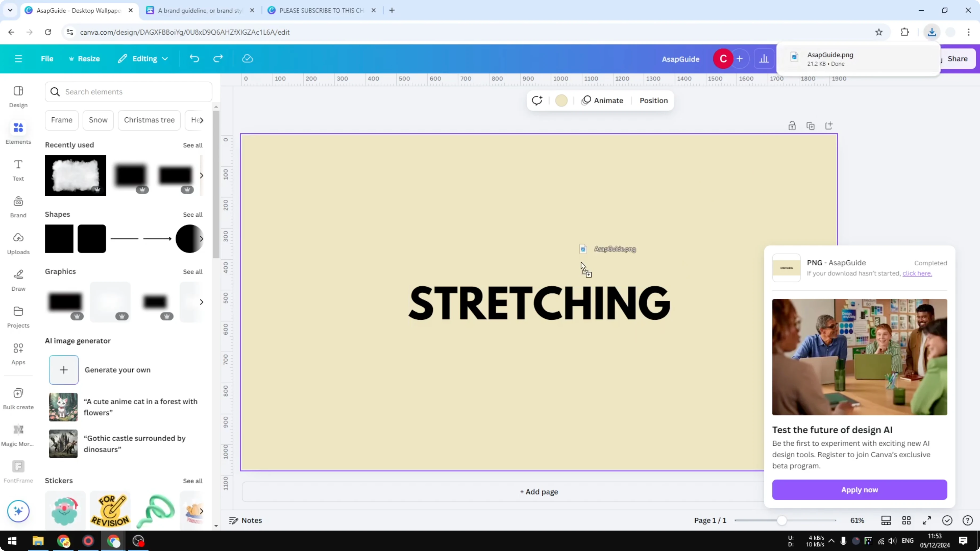
Task: Duplicate the page
Action: click(x=810, y=126)
